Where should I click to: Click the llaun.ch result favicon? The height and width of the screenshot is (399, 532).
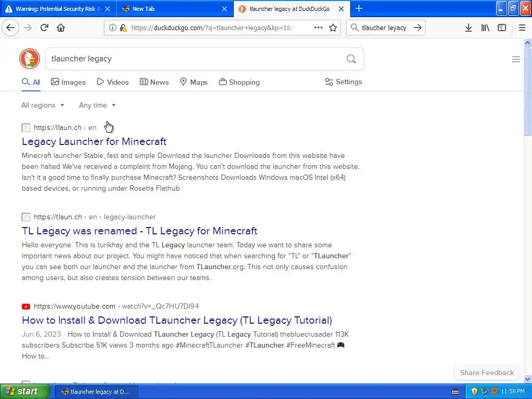point(26,128)
